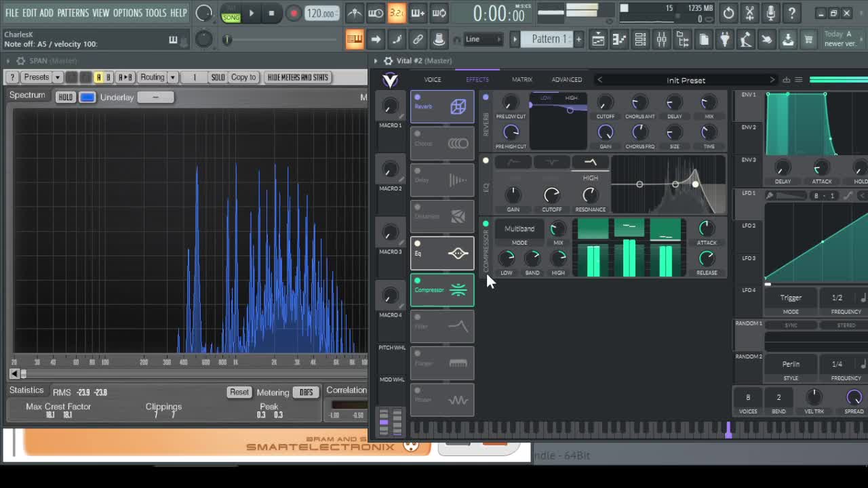Image resolution: width=868 pixels, height=488 pixels.
Task: Click the 120.000 tempo field
Action: 322,13
